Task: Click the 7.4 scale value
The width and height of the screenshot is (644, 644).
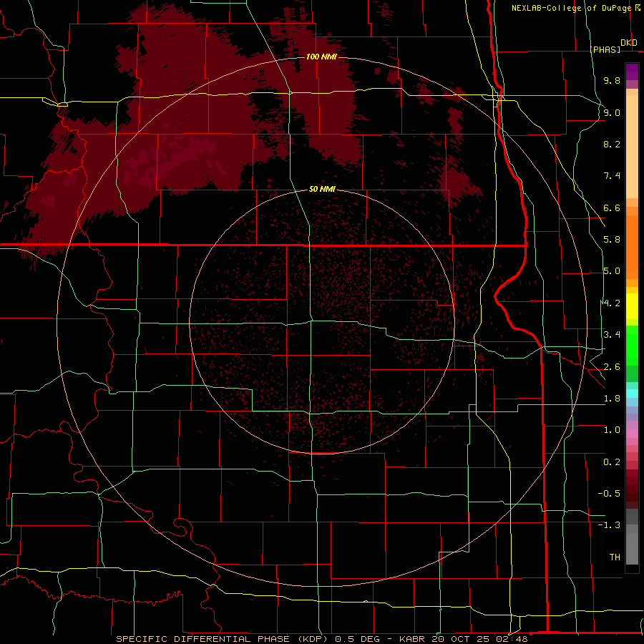Action: [612, 176]
